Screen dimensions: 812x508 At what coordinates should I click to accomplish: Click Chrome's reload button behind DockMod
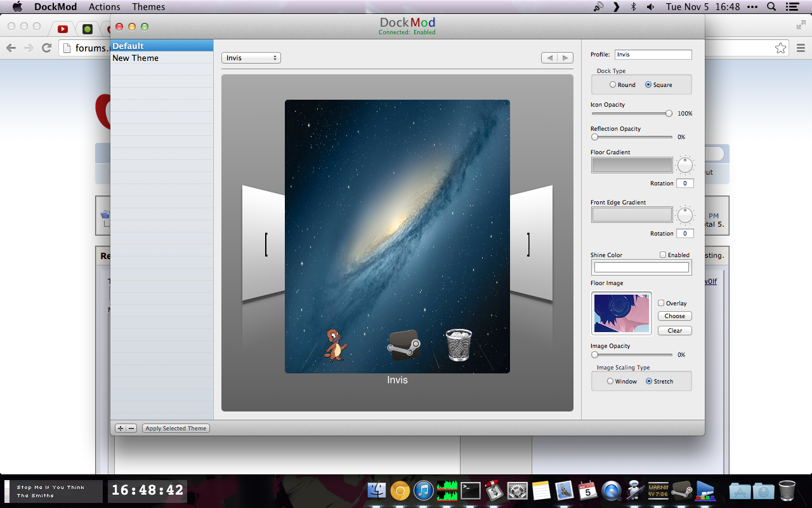(x=46, y=48)
